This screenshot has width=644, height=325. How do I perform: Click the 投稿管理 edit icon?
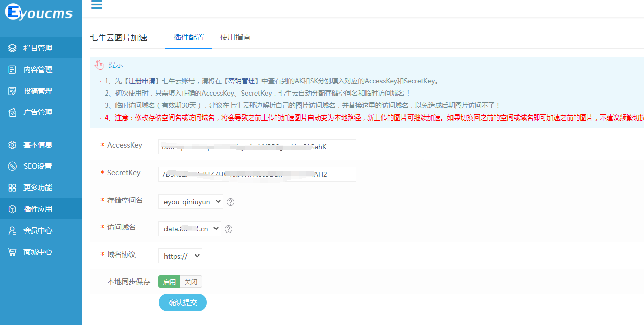click(12, 91)
